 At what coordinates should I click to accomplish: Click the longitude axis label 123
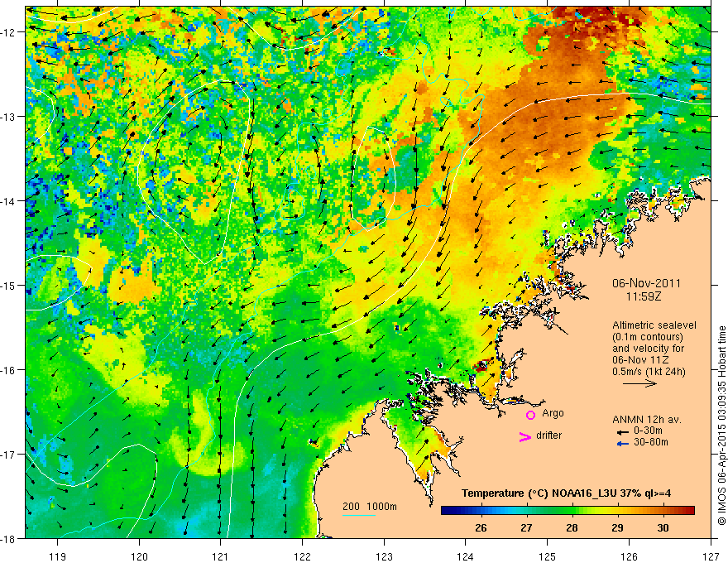[384, 556]
